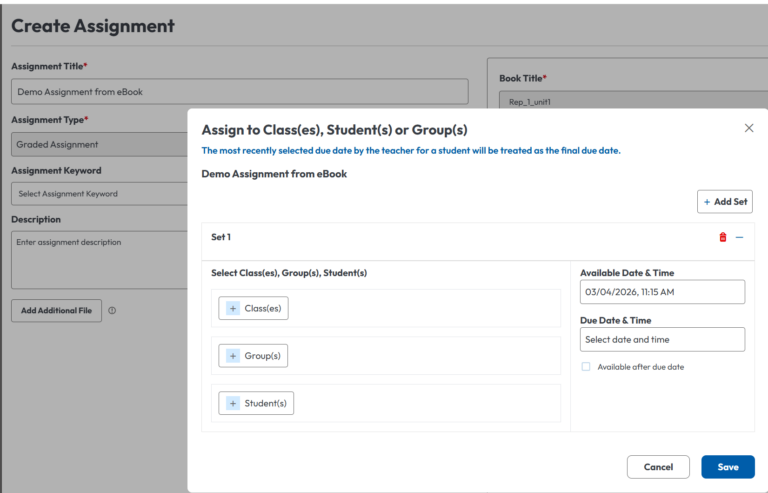Enable Available after due date checkbox
The height and width of the screenshot is (493, 768).
586,367
